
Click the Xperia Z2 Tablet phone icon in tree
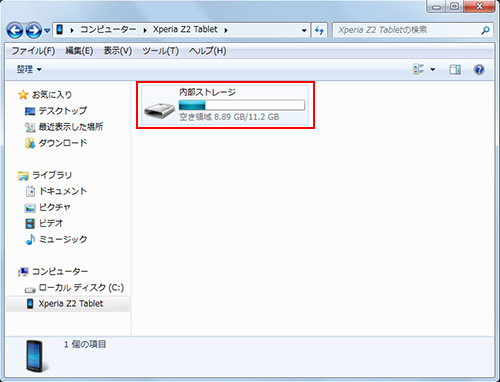pyautogui.click(x=30, y=304)
